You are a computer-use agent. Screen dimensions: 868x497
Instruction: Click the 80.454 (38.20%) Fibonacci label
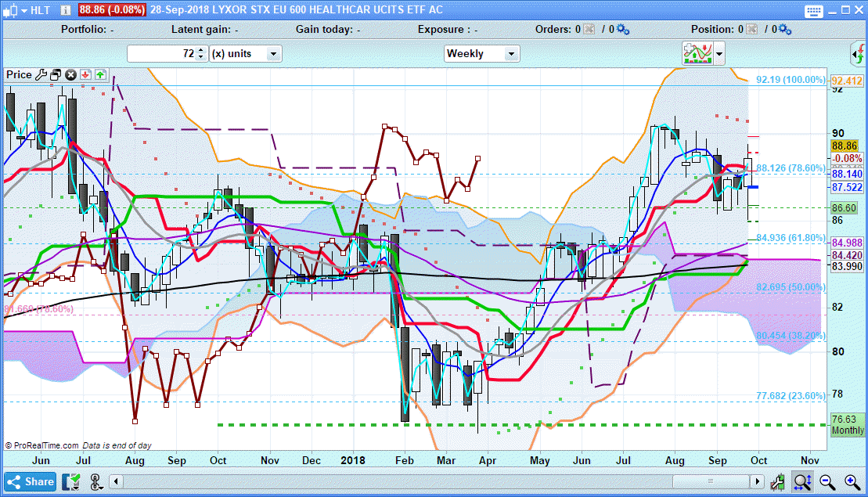coord(791,336)
